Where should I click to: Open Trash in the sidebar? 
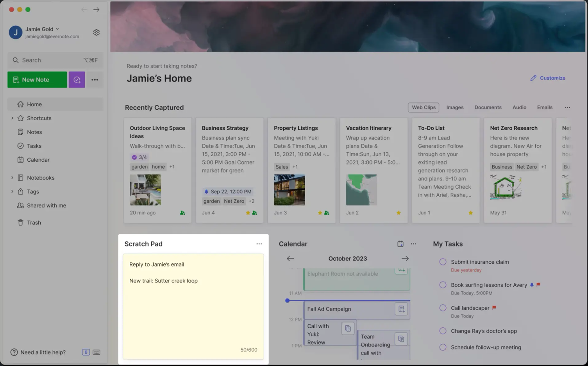tap(34, 223)
